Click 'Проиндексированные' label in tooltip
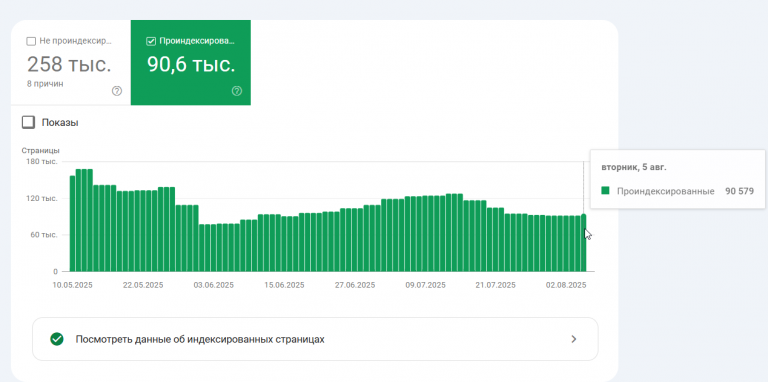Viewport: 768px width, 382px height. (x=666, y=191)
